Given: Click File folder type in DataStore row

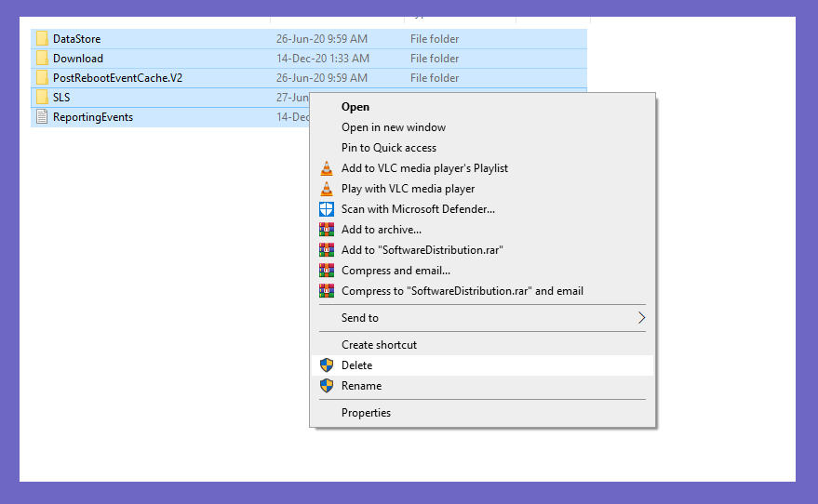Looking at the screenshot, I should (434, 38).
